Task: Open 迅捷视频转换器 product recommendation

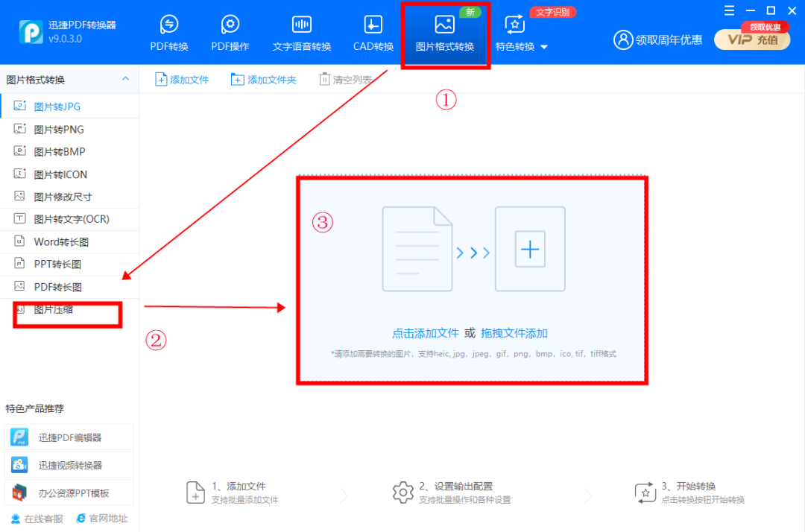Action: 69,465
